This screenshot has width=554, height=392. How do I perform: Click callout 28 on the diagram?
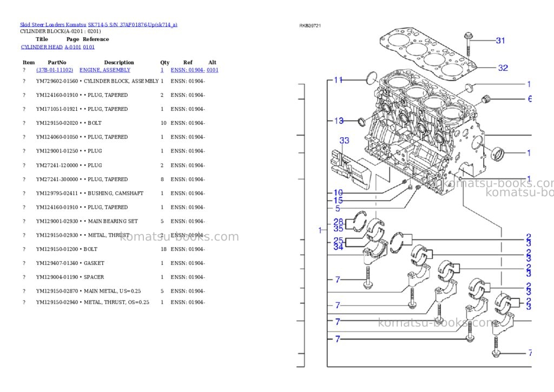pyautogui.click(x=338, y=222)
